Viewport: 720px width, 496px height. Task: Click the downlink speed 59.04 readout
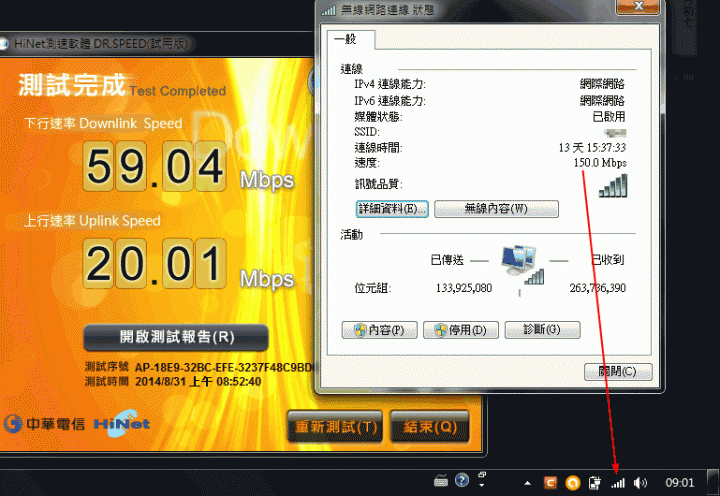(x=155, y=166)
